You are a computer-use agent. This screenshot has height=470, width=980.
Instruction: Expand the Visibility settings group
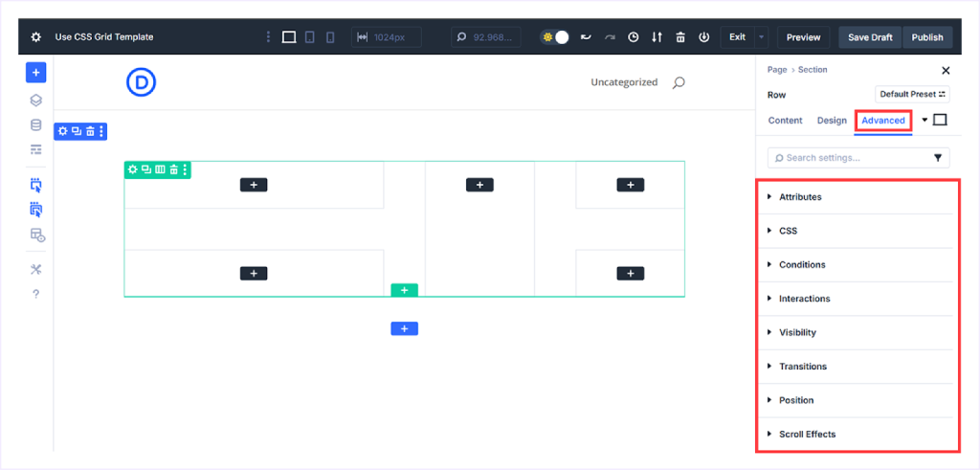(797, 333)
